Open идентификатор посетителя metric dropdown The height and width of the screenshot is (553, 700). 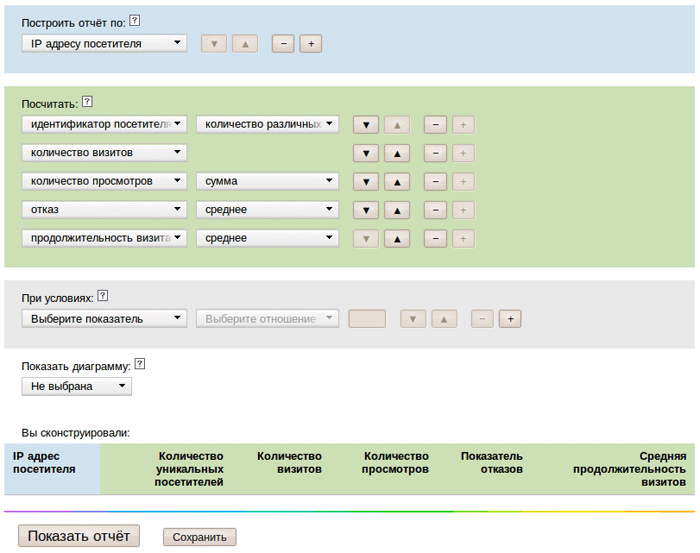(104, 125)
